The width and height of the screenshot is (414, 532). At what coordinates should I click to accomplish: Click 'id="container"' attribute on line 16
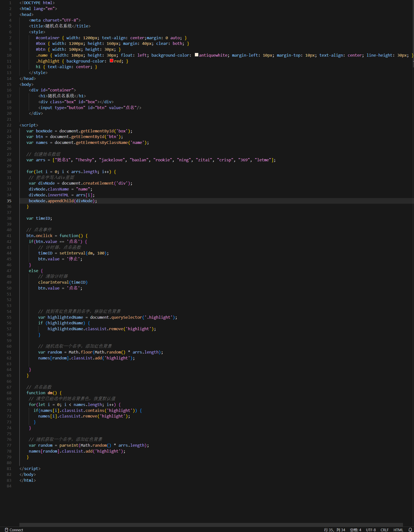(x=57, y=90)
